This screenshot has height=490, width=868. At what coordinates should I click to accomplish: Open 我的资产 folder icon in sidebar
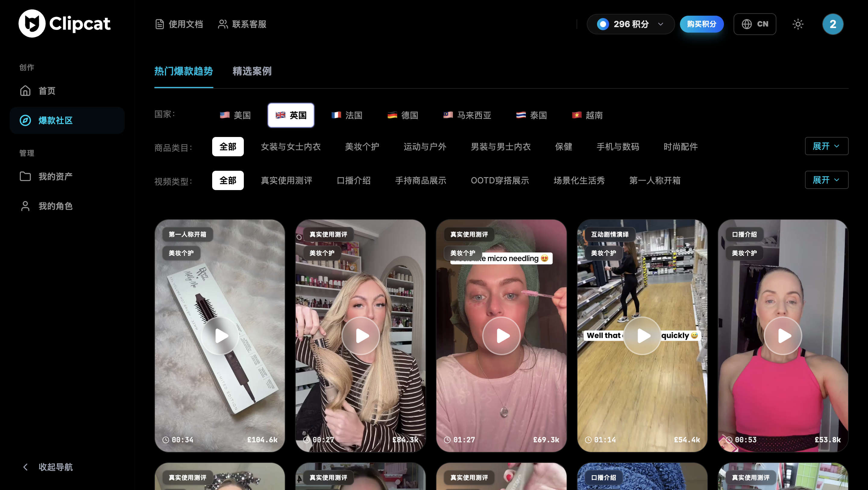point(25,177)
